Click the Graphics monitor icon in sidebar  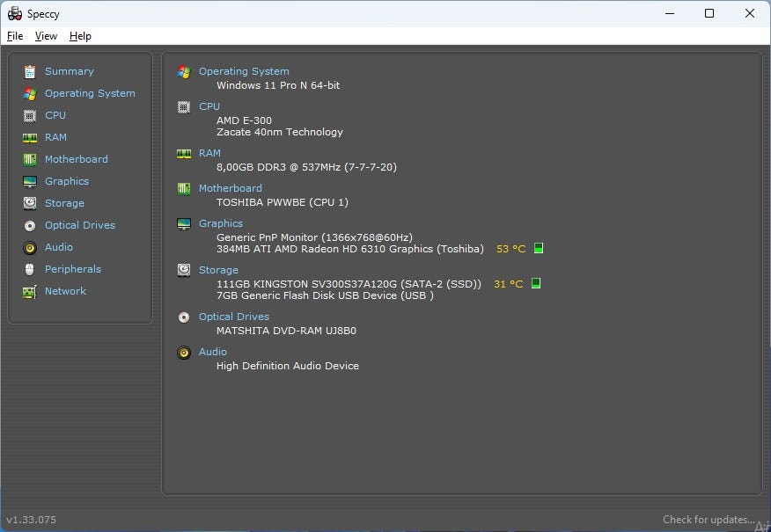[x=30, y=182]
